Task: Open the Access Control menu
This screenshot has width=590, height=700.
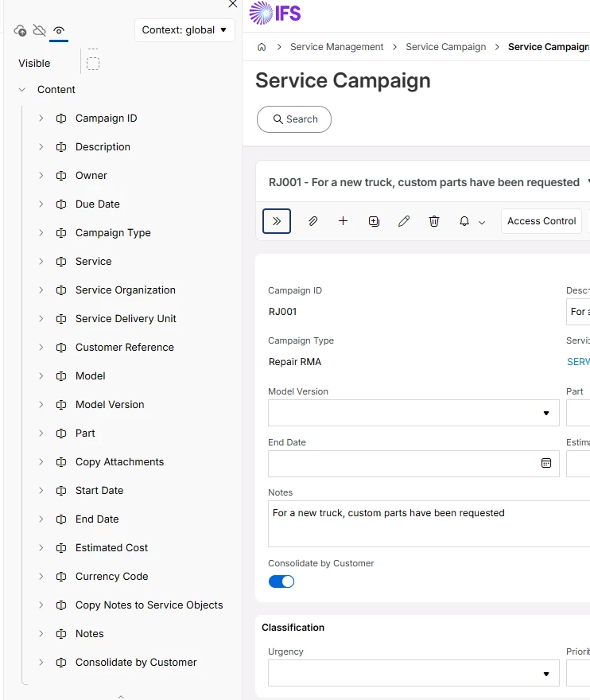Action: coord(541,221)
